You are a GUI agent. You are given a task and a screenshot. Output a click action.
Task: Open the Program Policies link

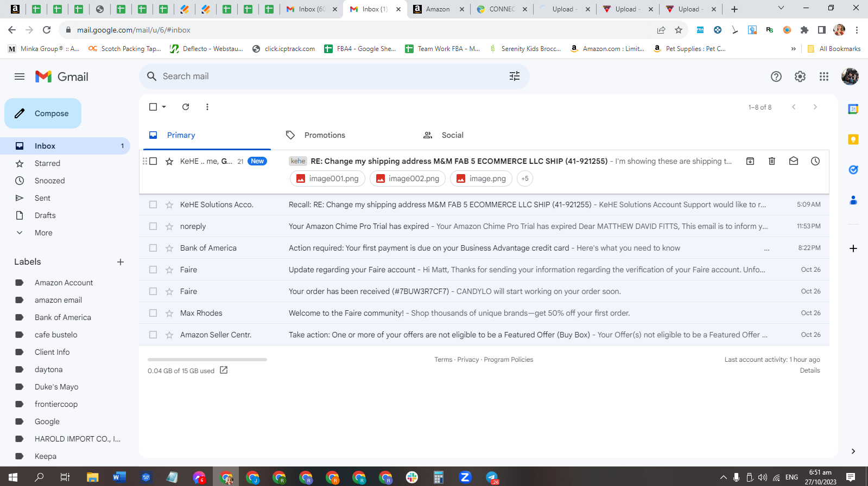[509, 360]
